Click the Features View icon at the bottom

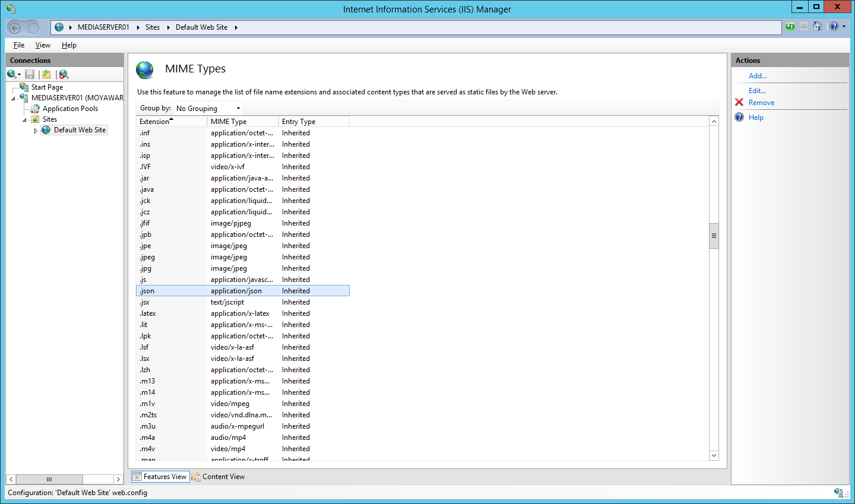pyautogui.click(x=137, y=476)
